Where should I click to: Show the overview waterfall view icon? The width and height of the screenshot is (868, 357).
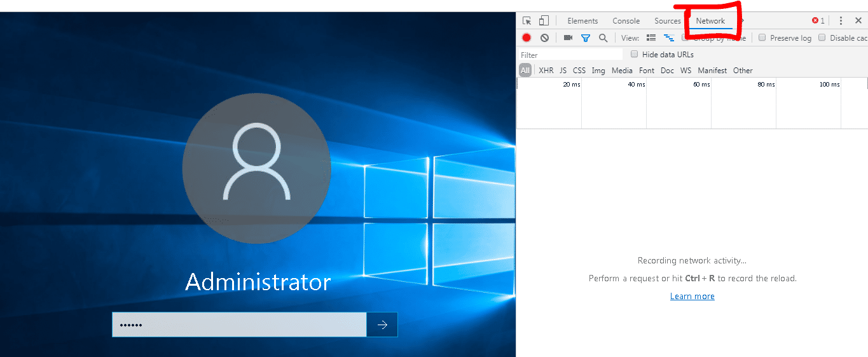(668, 38)
